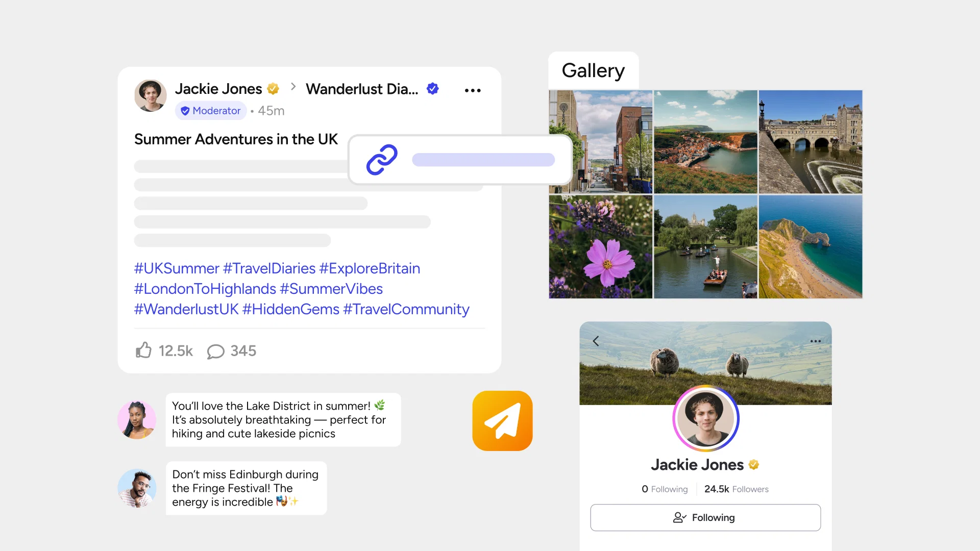Click chevron between Jackie Jones and Wanderlust
This screenshot has width=980, height=551.
click(293, 87)
